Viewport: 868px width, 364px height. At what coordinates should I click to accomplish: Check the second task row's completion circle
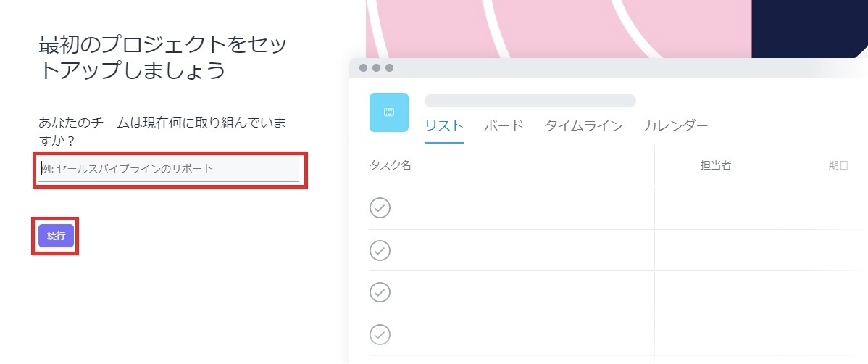tap(380, 250)
